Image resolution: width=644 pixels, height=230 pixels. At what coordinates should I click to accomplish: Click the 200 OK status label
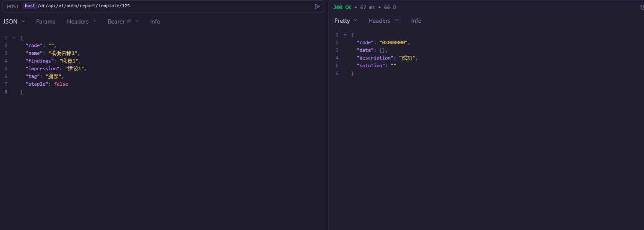coord(342,7)
